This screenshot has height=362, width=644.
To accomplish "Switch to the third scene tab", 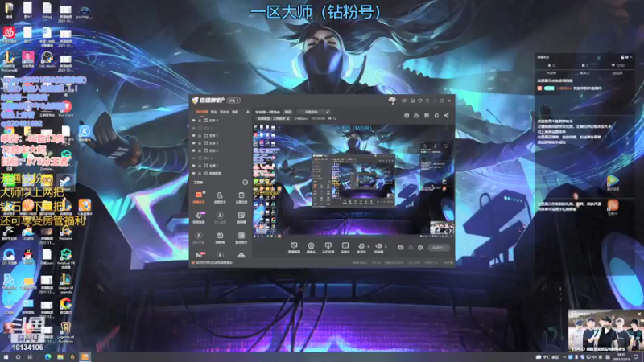I will [225, 112].
